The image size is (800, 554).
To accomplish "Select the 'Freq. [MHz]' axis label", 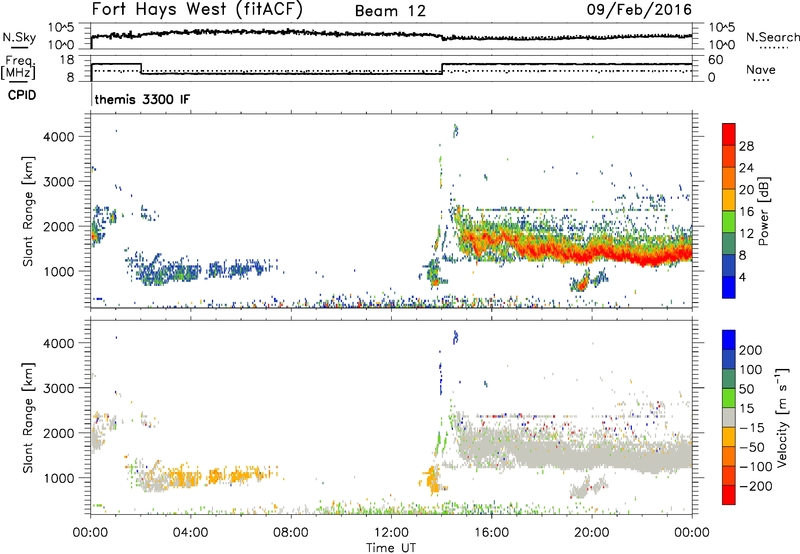I will (19, 68).
